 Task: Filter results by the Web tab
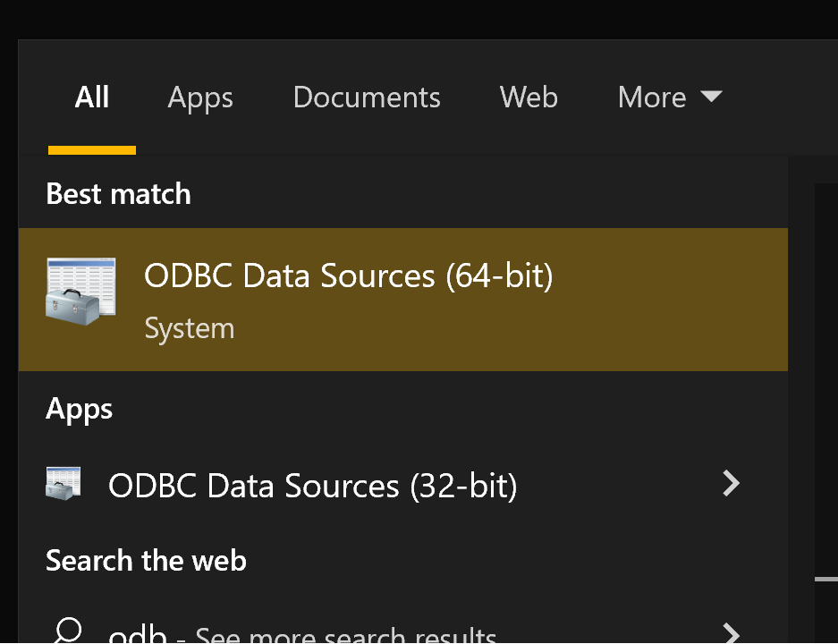pyautogui.click(x=529, y=97)
